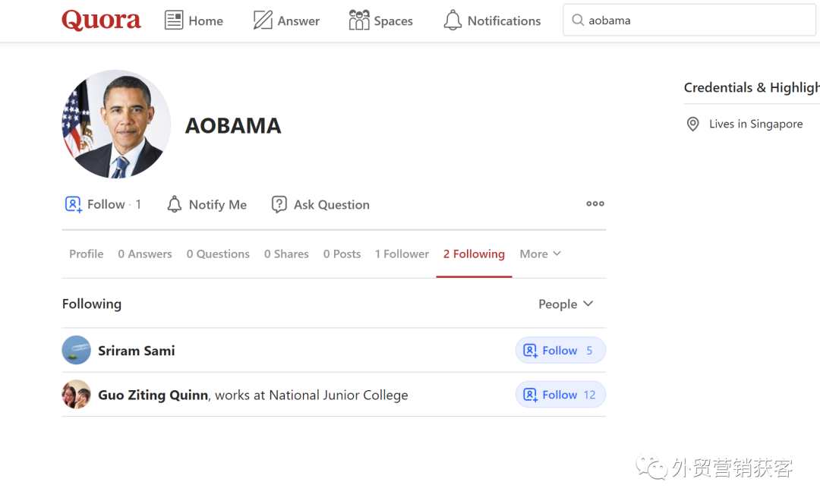Open the Home feed icon
The width and height of the screenshot is (820, 504).
174,20
